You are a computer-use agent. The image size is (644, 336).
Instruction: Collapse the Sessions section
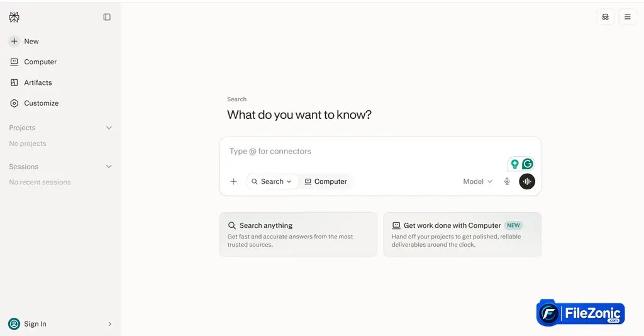pyautogui.click(x=109, y=166)
